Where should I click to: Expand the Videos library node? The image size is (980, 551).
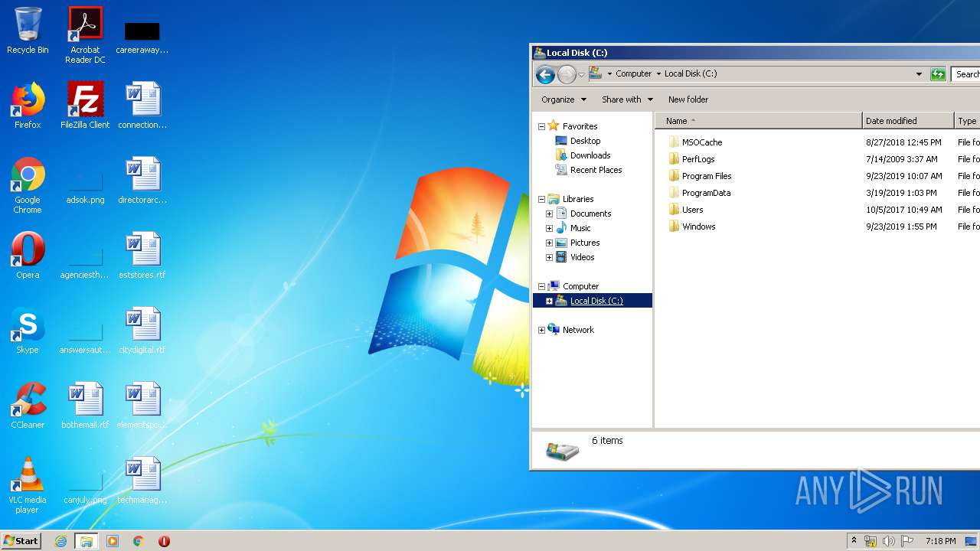[549, 257]
